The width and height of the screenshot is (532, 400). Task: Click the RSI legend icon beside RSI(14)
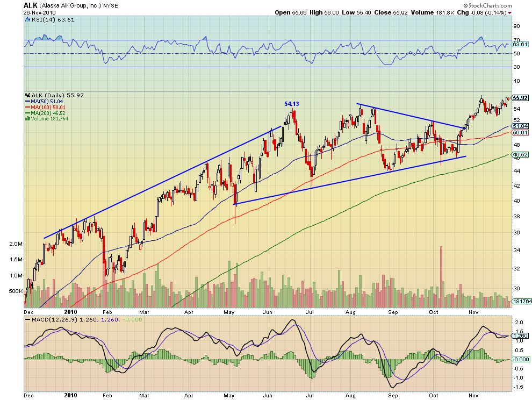click(28, 20)
